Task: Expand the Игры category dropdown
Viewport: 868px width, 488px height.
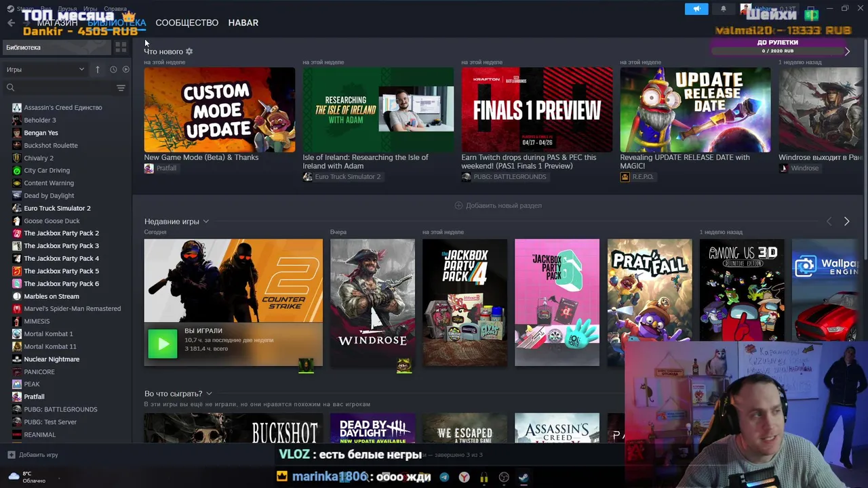Action: [x=45, y=69]
